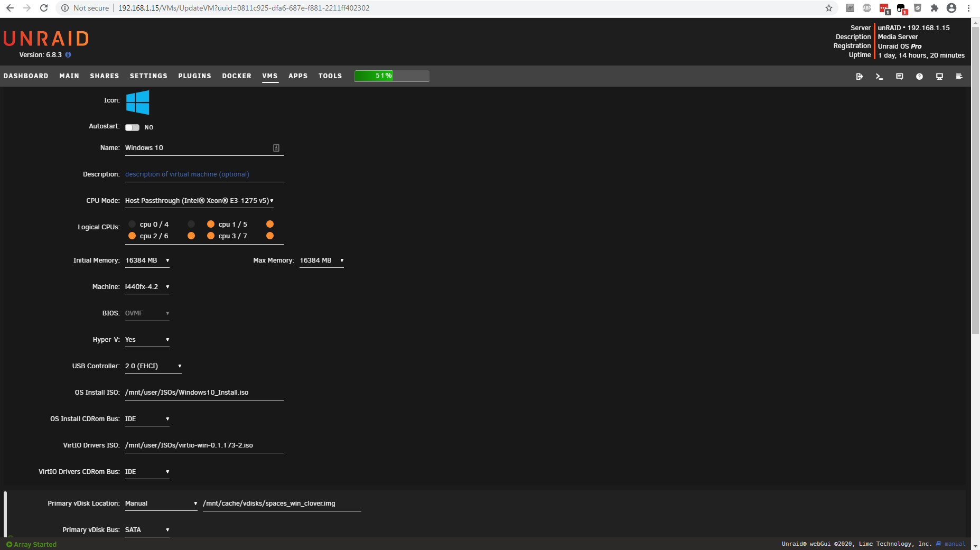Enable the first cpu 0 / 4 checkbox
This screenshot has height=550, width=980.
(x=132, y=224)
